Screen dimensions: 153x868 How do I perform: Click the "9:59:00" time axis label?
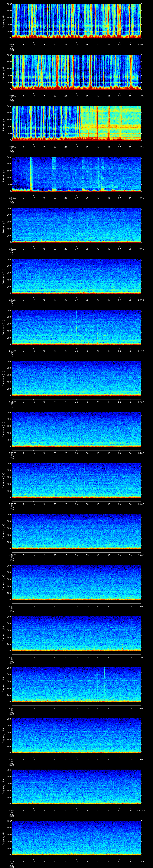coord(12,810)
